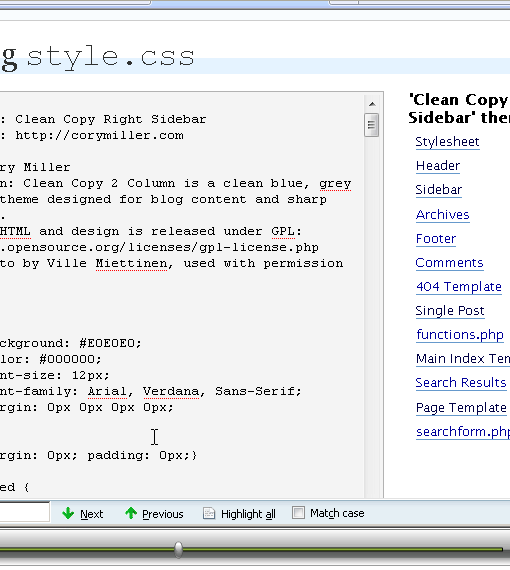Open the Comments theme file link
The image size is (510, 570).
pos(449,262)
